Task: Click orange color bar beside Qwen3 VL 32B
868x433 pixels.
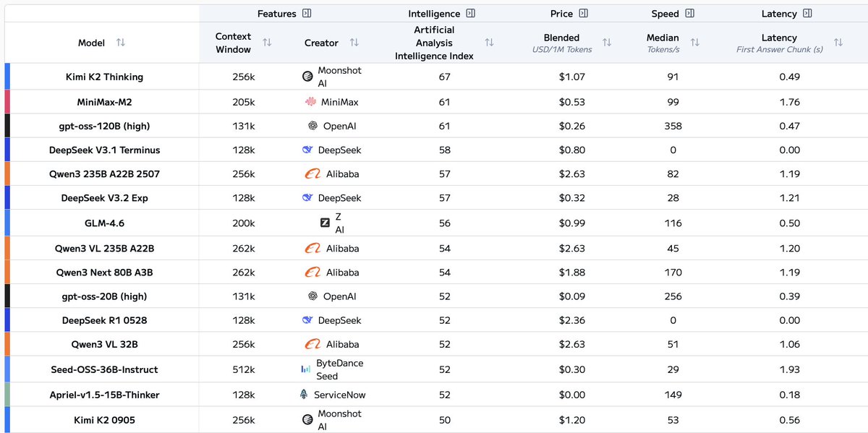Action: [7, 344]
